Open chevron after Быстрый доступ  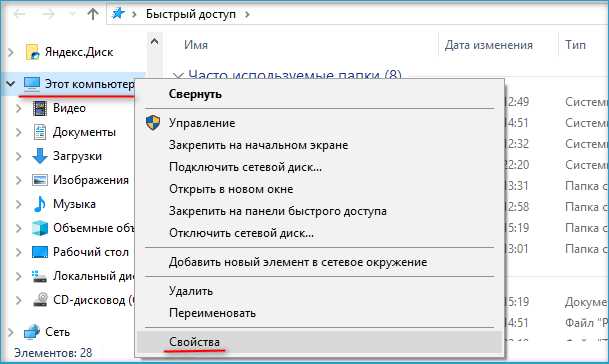tap(247, 15)
